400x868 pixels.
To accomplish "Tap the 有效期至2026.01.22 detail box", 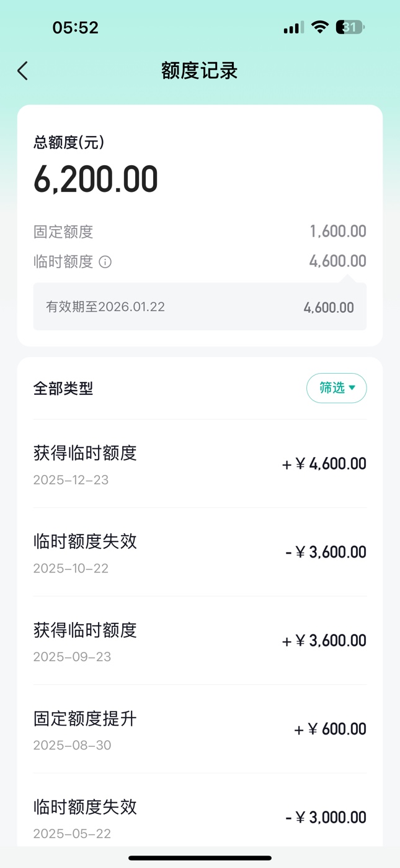I will pyautogui.click(x=200, y=307).
